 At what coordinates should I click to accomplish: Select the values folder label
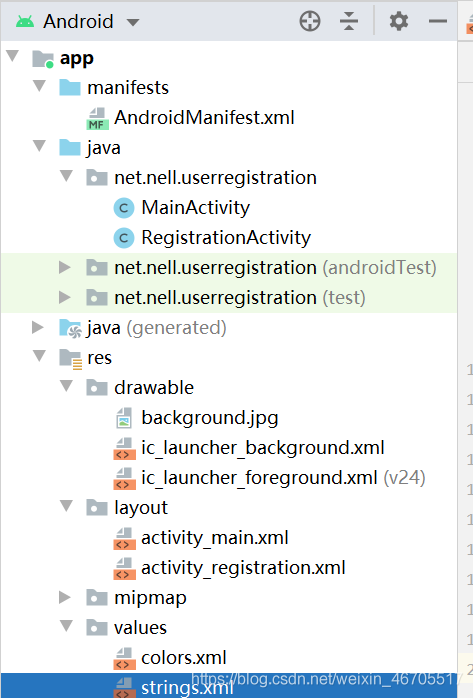(x=140, y=628)
